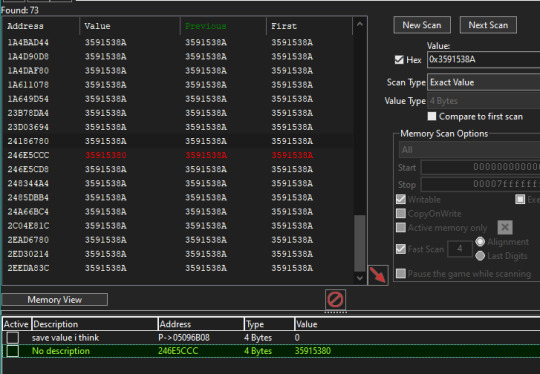Viewport: 540px width, 374px height.
Task: Select result address 248344A4
Action: point(28,184)
